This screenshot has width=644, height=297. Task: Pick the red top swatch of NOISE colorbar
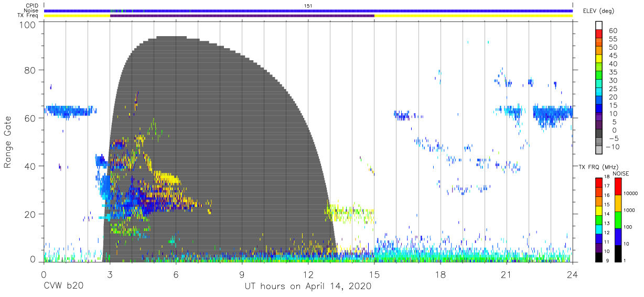618,186
